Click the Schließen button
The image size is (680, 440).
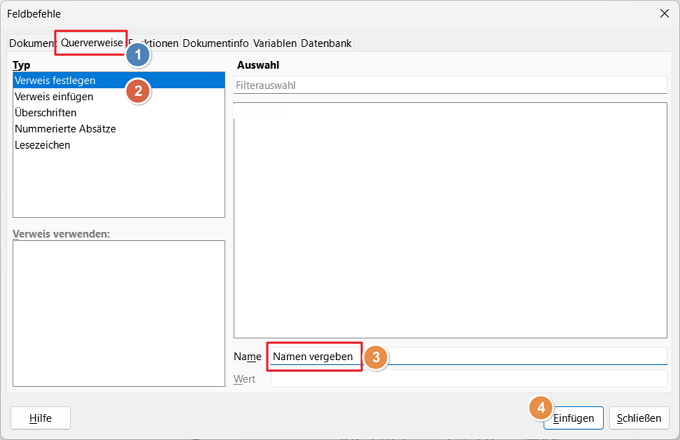tap(639, 418)
